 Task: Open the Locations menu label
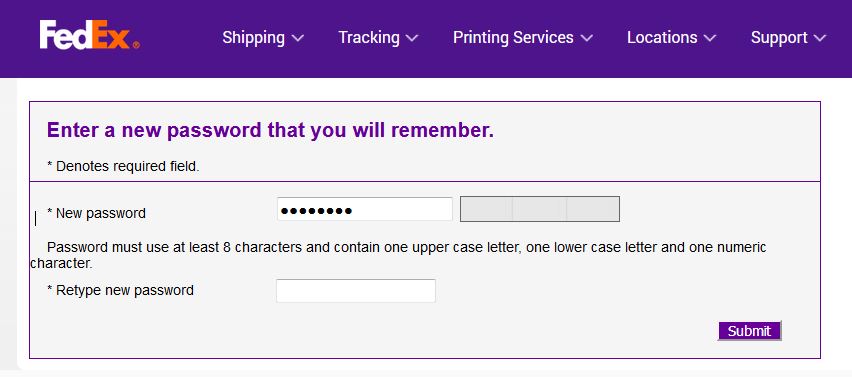click(662, 37)
